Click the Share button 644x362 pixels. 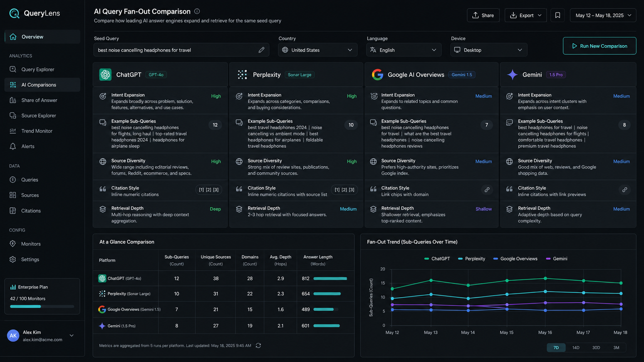point(483,15)
